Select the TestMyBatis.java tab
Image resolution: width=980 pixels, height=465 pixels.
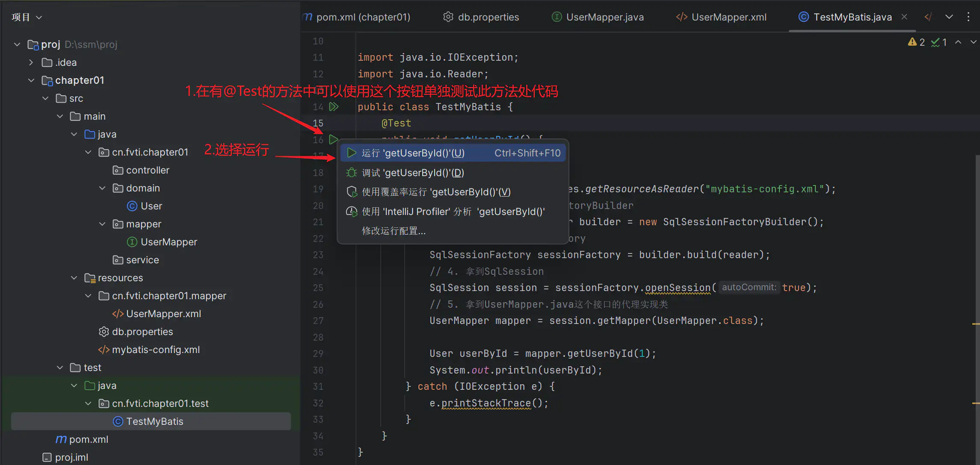pyautogui.click(x=853, y=17)
